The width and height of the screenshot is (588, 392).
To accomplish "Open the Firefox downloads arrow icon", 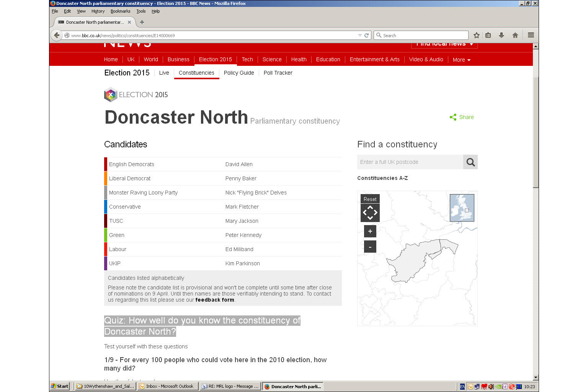I will 501,35.
